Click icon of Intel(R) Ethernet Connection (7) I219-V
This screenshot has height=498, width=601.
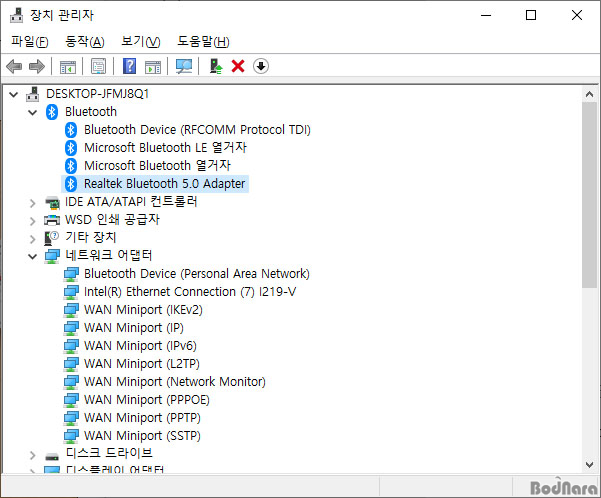tap(71, 292)
